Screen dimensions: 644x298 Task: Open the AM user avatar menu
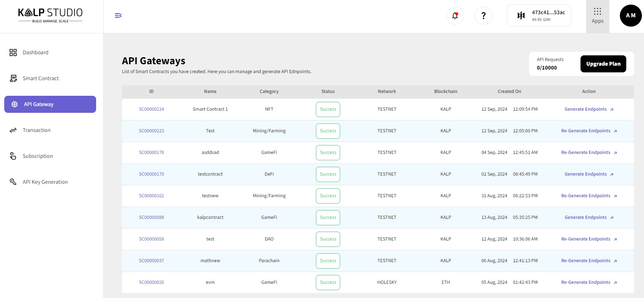[x=631, y=16]
